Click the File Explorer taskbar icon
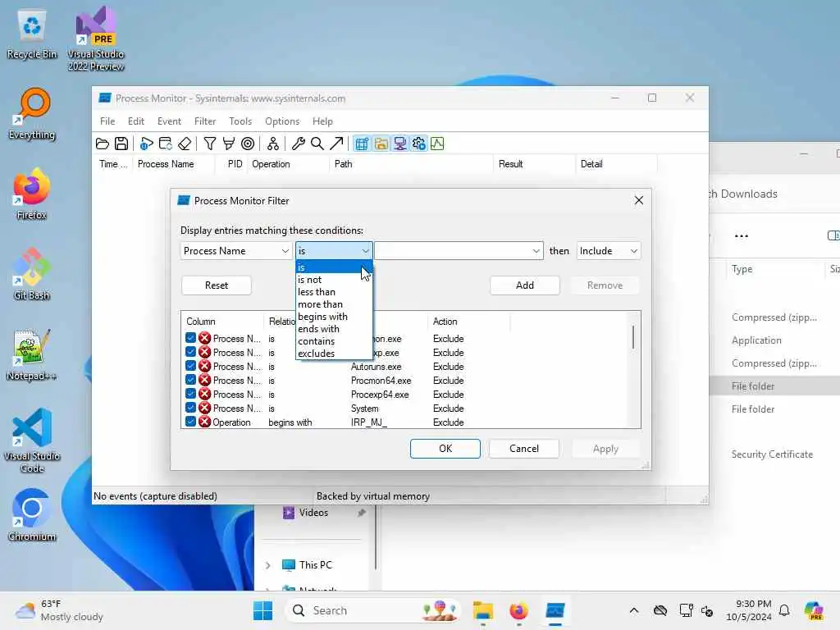The image size is (840, 630). click(482, 610)
